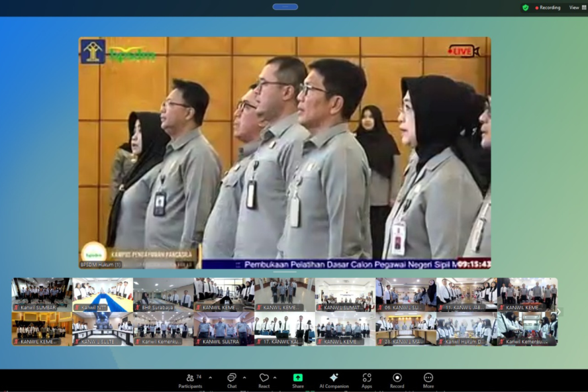Select the Kanwil SUMBAR video thumbnail

pos(42,294)
